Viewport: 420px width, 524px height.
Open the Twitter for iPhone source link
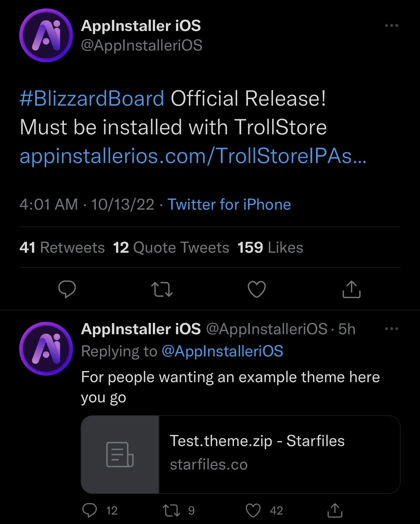point(229,204)
